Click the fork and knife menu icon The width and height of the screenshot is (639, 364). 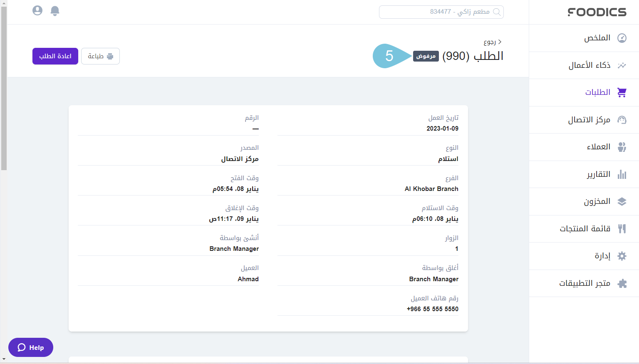622,229
